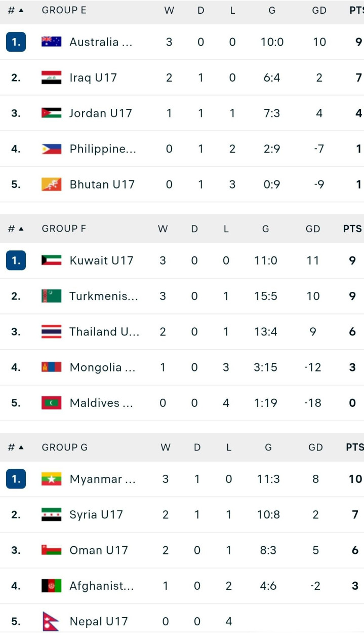The height and width of the screenshot is (640, 364).
Task: Click the Kuwait U17 flag icon
Action: click(51, 260)
